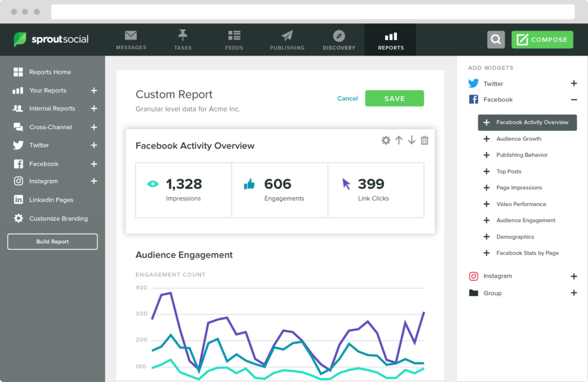Move the Facebook Activity Overview widget up
Viewport: 588px width, 382px height.
tap(399, 139)
